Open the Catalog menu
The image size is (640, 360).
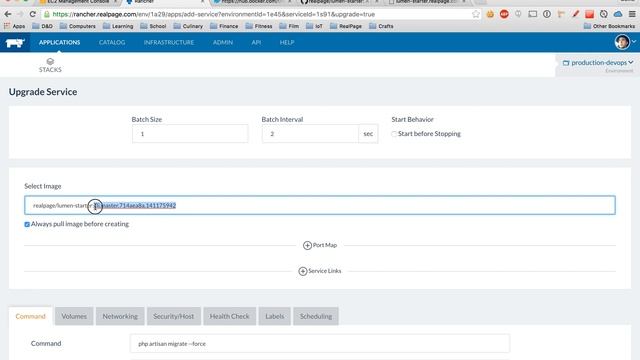(112, 42)
